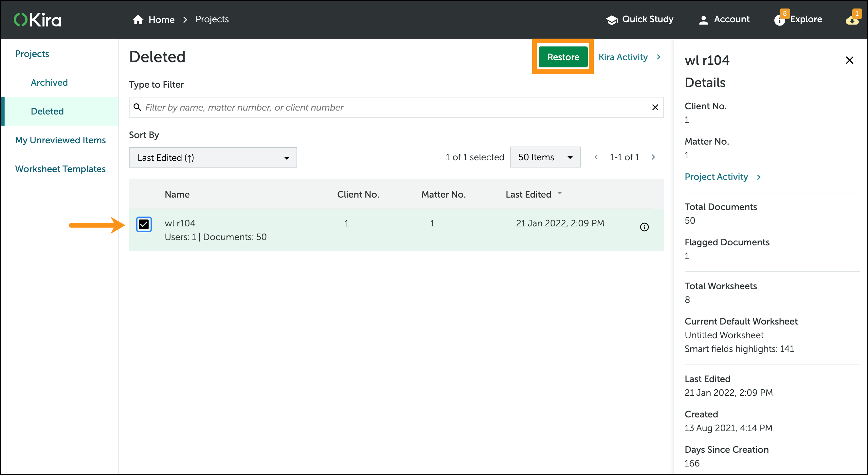Open the 50 Items per page dropdown
868x475 pixels.
click(545, 157)
